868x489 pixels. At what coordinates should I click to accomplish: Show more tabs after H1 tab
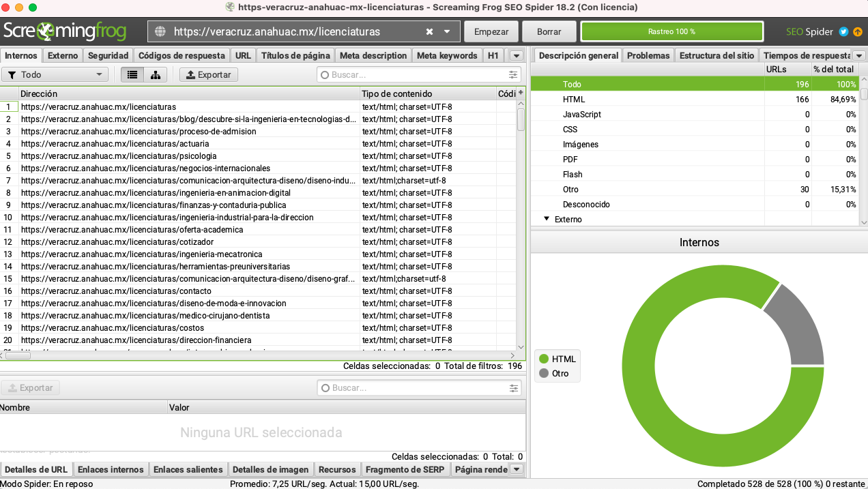pyautogui.click(x=516, y=56)
